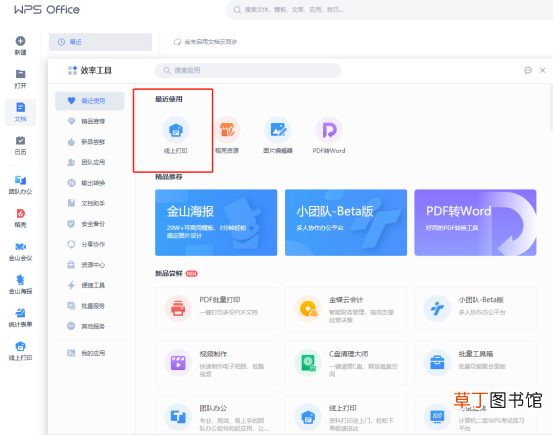Click the 效率工具 panel title icon
The image size is (553, 435).
point(72,71)
